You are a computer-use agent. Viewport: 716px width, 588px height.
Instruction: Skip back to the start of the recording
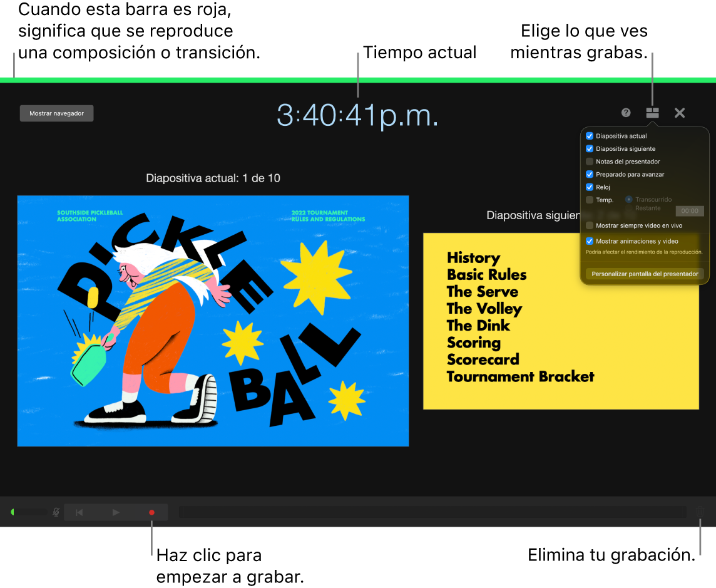click(79, 512)
